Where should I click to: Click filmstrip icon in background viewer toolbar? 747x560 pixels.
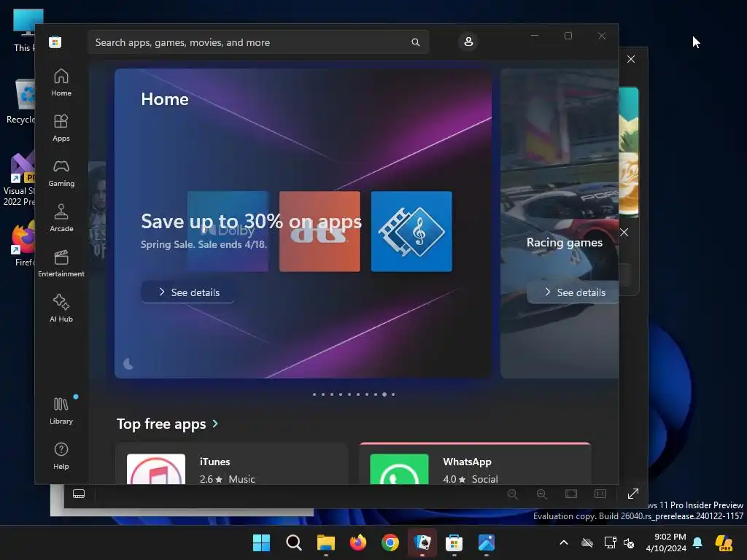[79, 494]
